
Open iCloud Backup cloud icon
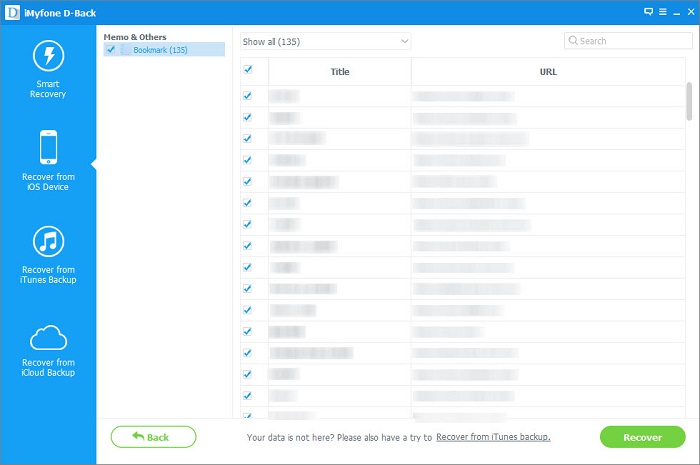click(x=48, y=337)
